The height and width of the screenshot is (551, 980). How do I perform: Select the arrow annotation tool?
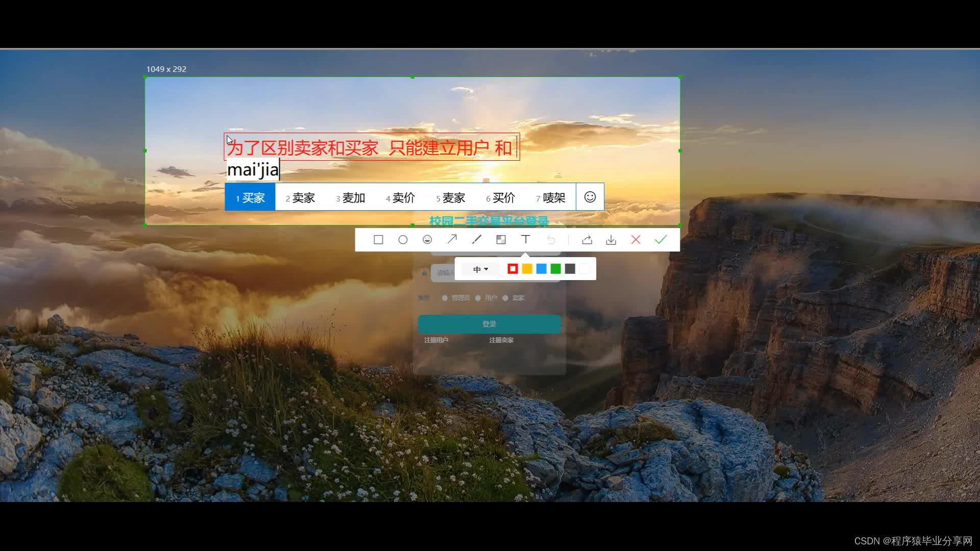(x=452, y=239)
